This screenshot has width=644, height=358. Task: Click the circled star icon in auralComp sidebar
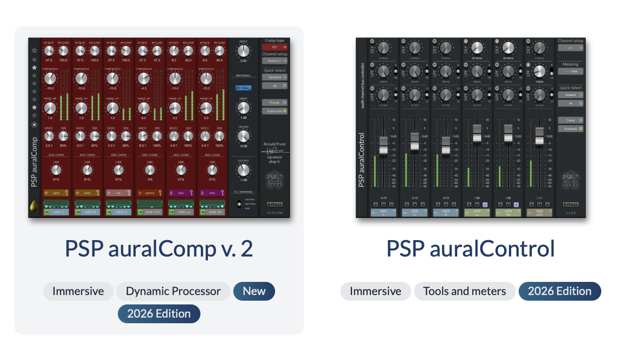(x=34, y=125)
